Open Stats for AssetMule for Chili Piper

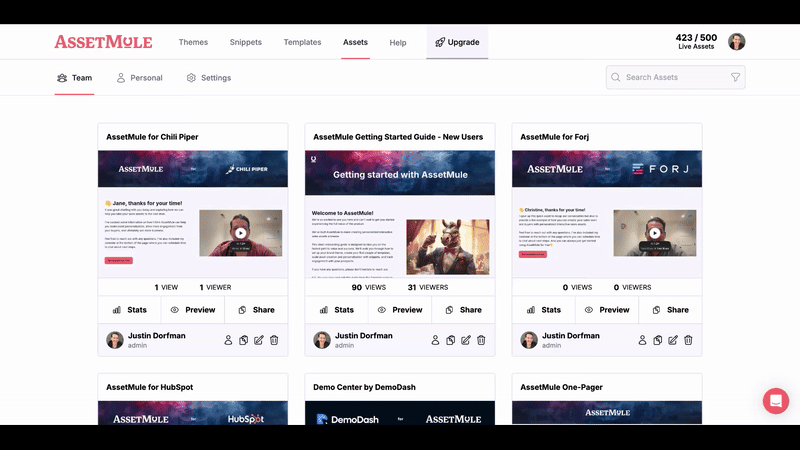click(x=130, y=310)
